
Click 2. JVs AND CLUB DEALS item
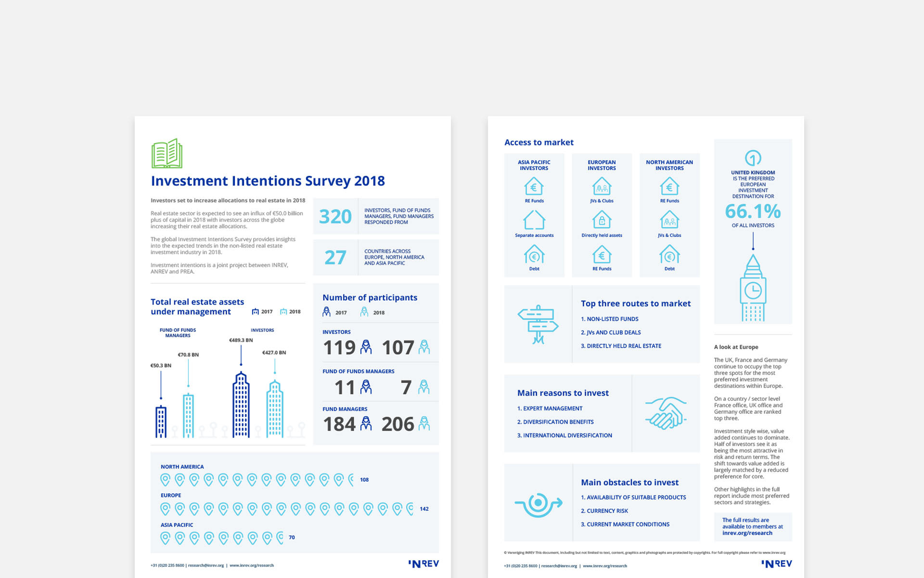pos(611,332)
